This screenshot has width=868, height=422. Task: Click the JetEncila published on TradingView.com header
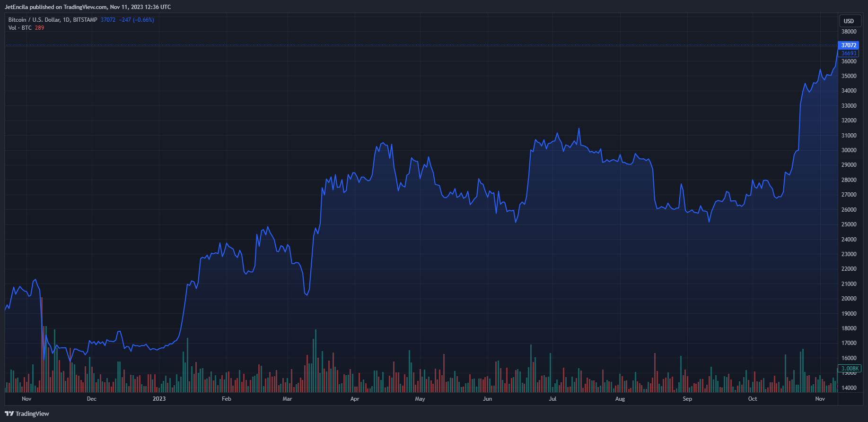pos(88,7)
